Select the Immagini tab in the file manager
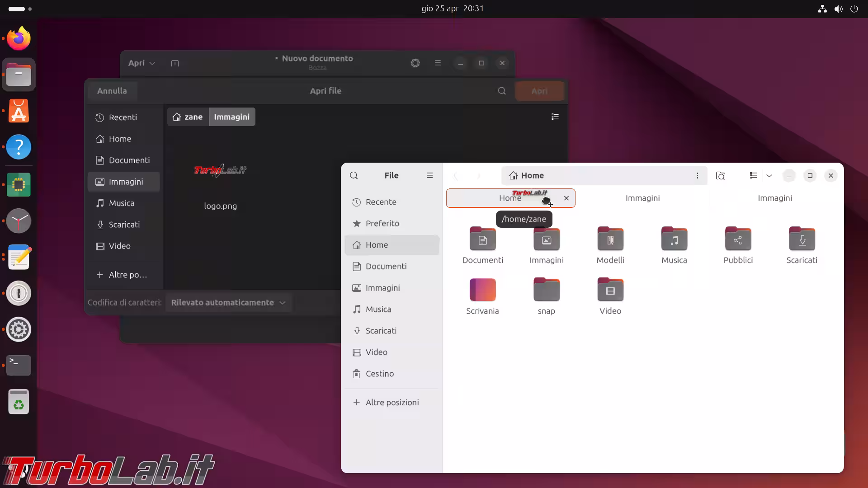Image resolution: width=868 pixels, height=488 pixels. click(642, 198)
